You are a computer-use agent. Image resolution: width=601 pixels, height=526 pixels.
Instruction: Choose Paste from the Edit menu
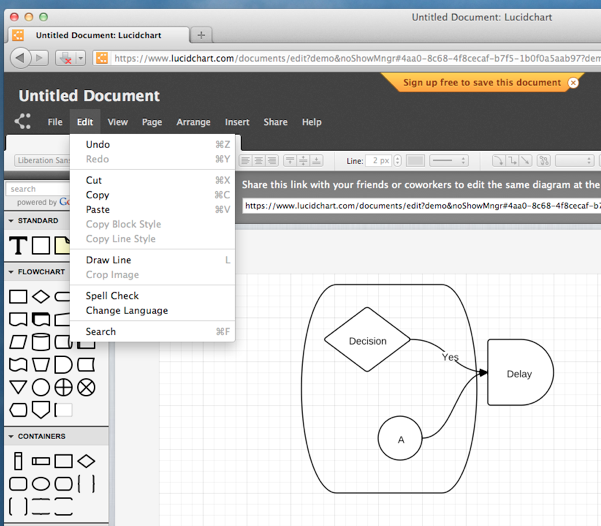coord(153,210)
